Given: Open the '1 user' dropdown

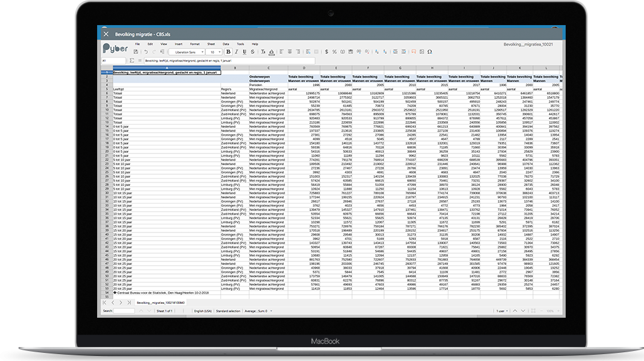Looking at the screenshot, I should tap(502, 311).
